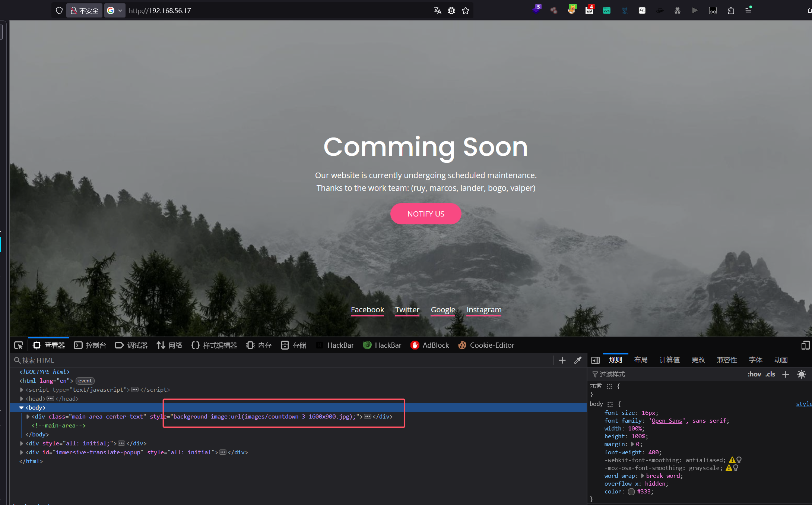Image resolution: width=812 pixels, height=505 pixels.
Task: Follow the Twitter link
Action: [x=407, y=310]
